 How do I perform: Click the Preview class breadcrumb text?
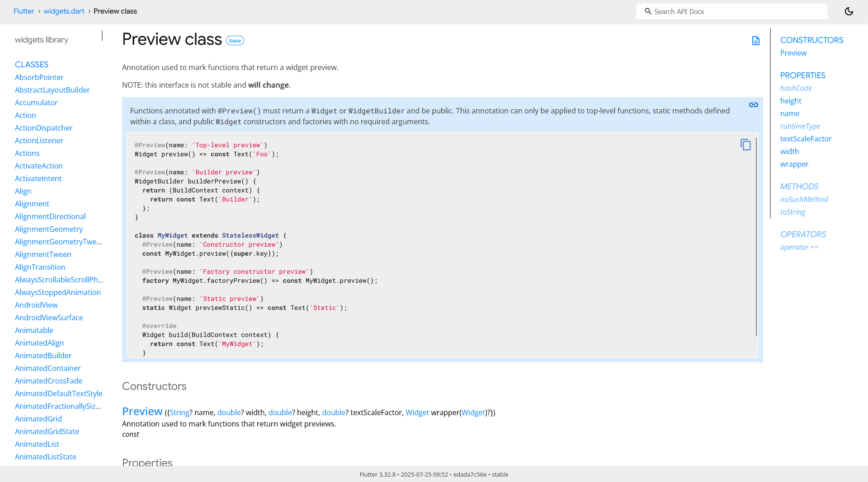tap(115, 11)
